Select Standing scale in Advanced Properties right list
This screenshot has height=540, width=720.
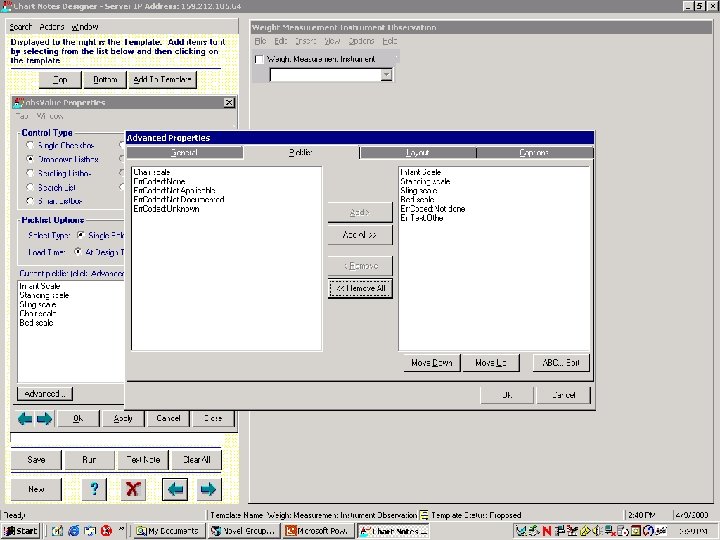425,181
